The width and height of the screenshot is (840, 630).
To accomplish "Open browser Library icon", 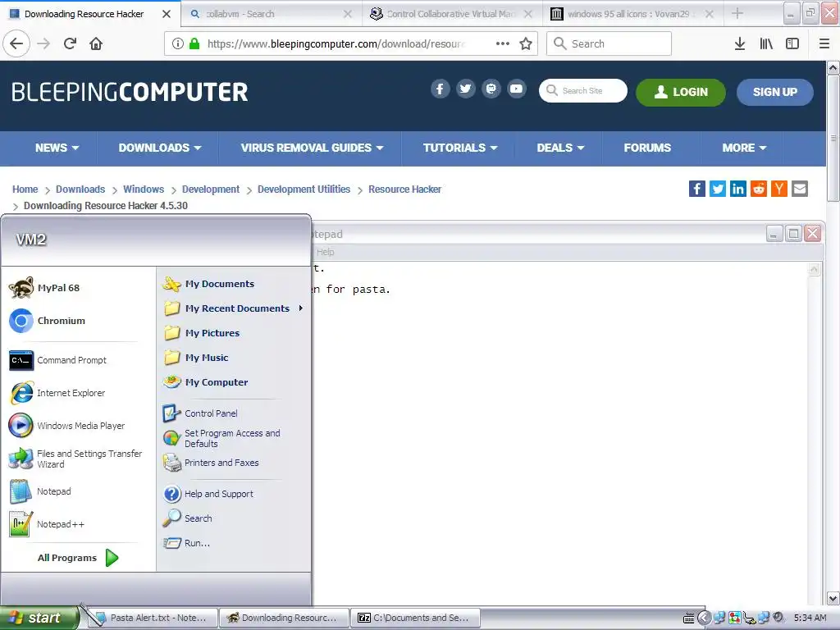I will point(766,43).
